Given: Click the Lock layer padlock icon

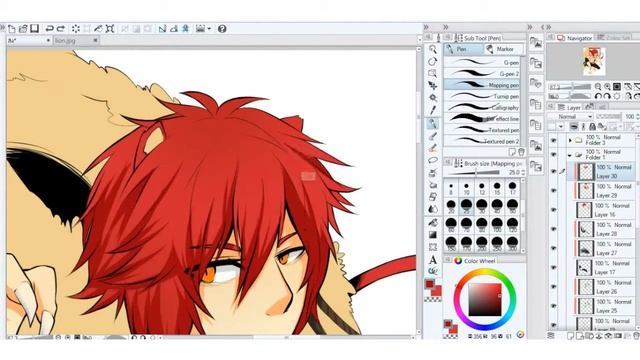Looking at the screenshot, I should tap(592, 127).
